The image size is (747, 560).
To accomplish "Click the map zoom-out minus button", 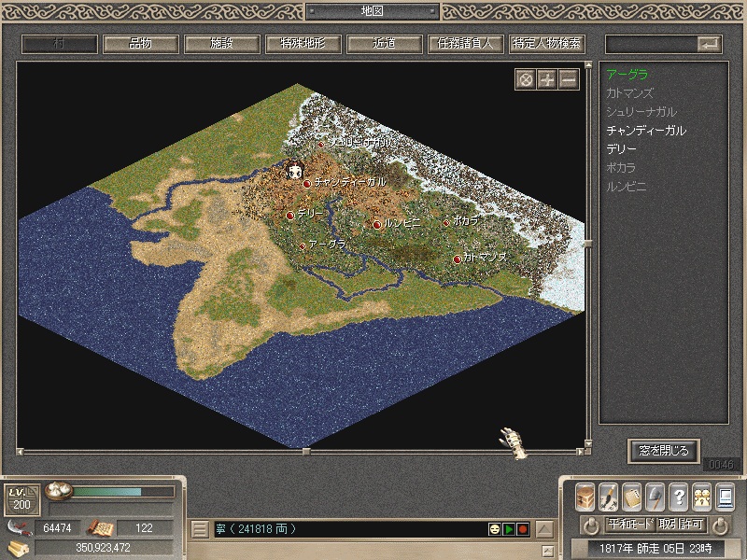I will 569,79.
